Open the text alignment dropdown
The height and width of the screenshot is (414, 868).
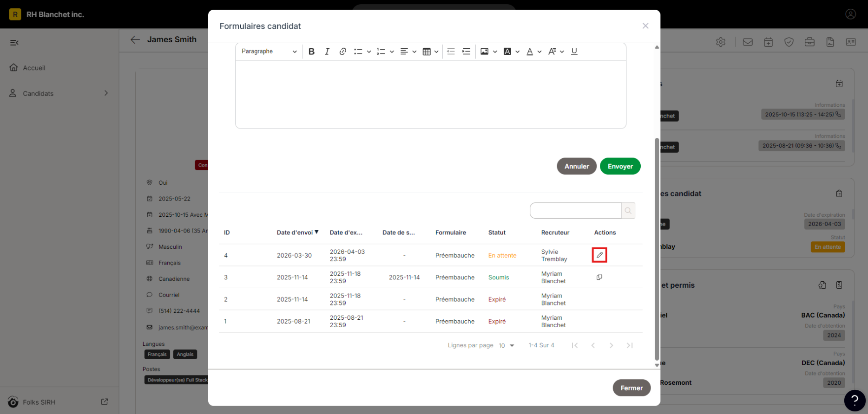click(408, 52)
